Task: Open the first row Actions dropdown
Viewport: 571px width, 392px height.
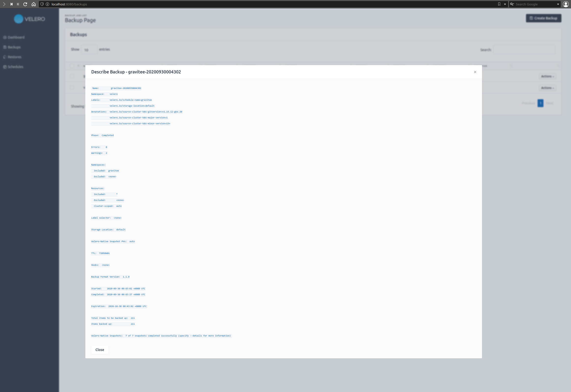Action: coord(547,76)
